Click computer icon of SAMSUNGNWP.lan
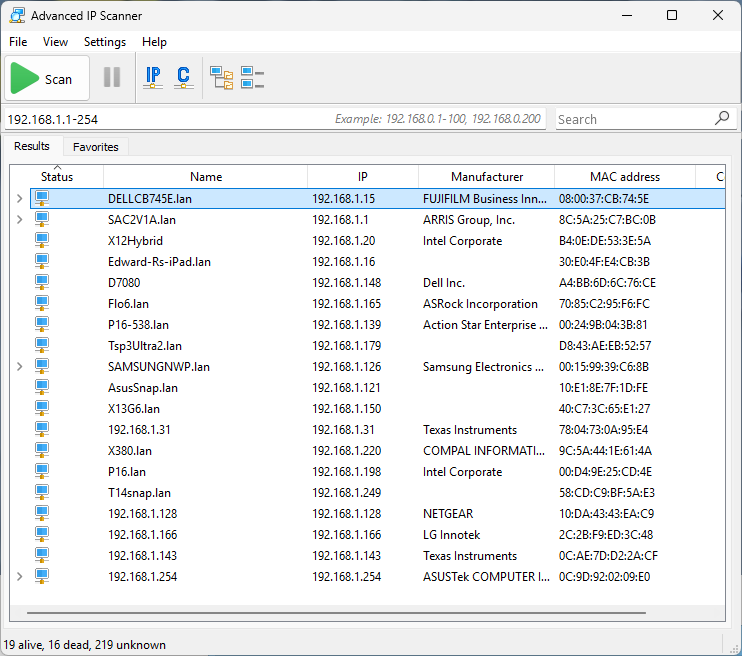This screenshot has height=656, width=742. 42,366
